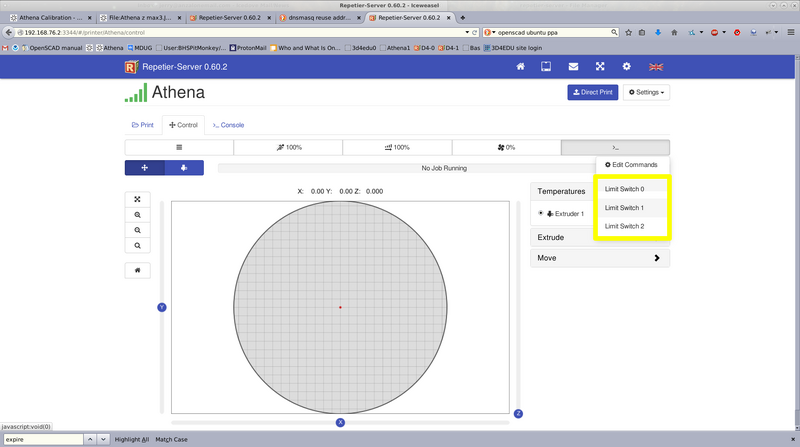Reload the page with the refresh icon

point(474,32)
